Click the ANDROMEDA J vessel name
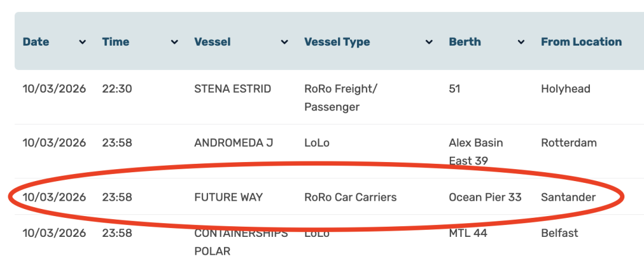The height and width of the screenshot is (263, 644). click(233, 143)
